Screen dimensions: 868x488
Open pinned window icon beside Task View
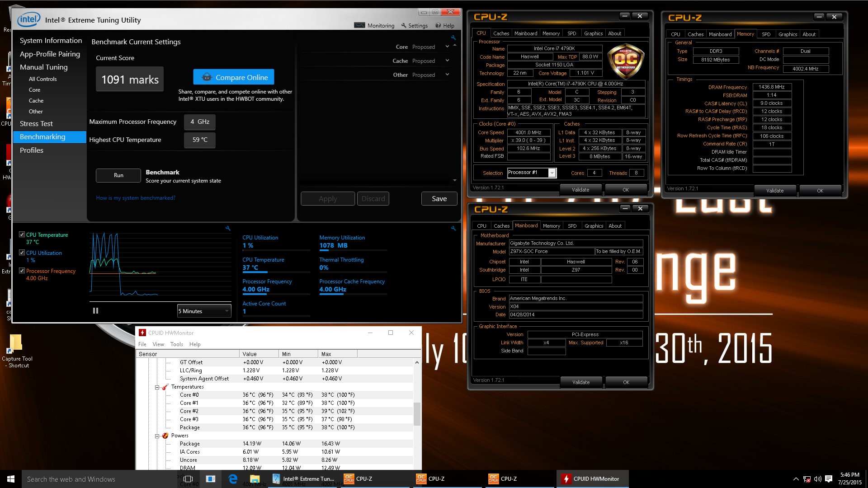210,479
